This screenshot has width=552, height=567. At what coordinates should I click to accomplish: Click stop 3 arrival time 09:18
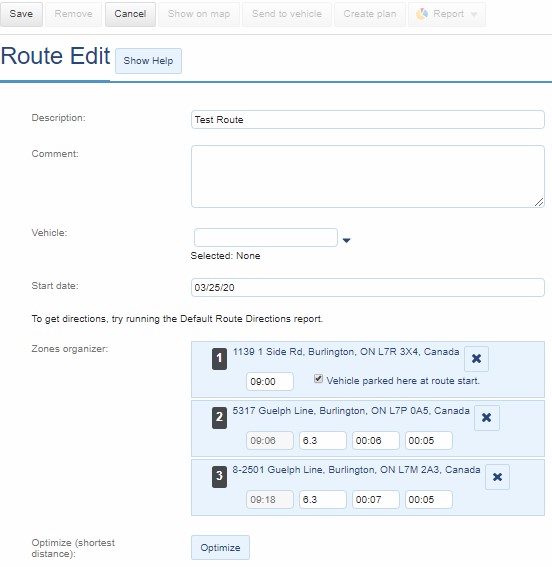tap(270, 499)
